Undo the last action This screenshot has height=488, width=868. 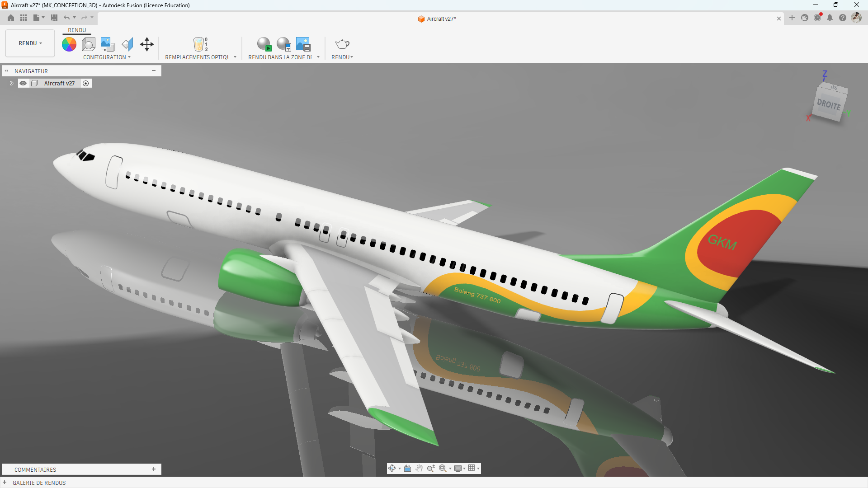click(67, 18)
